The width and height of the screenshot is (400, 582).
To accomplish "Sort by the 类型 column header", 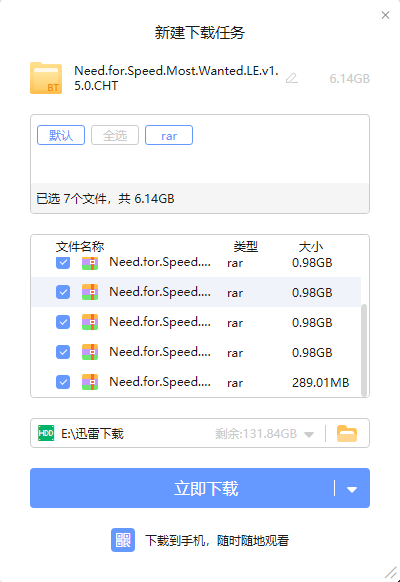I will 246,246.
